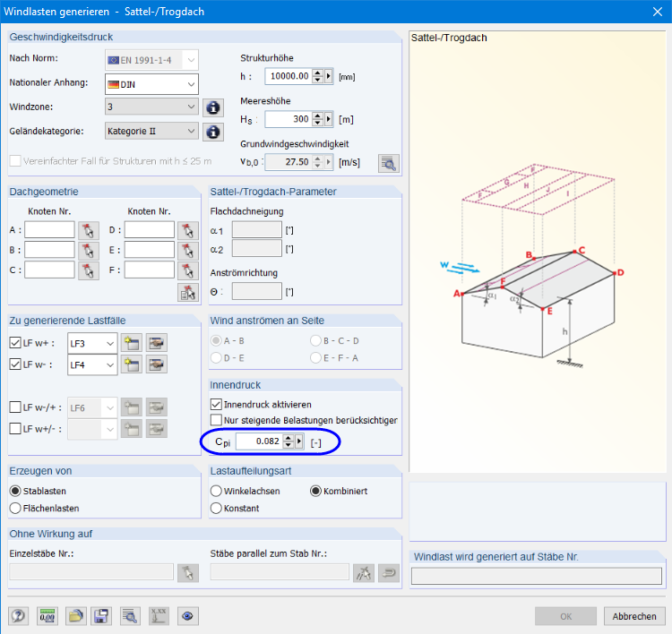The height and width of the screenshot is (634, 672).
Task: Click in node B number field
Action: [x=49, y=250]
